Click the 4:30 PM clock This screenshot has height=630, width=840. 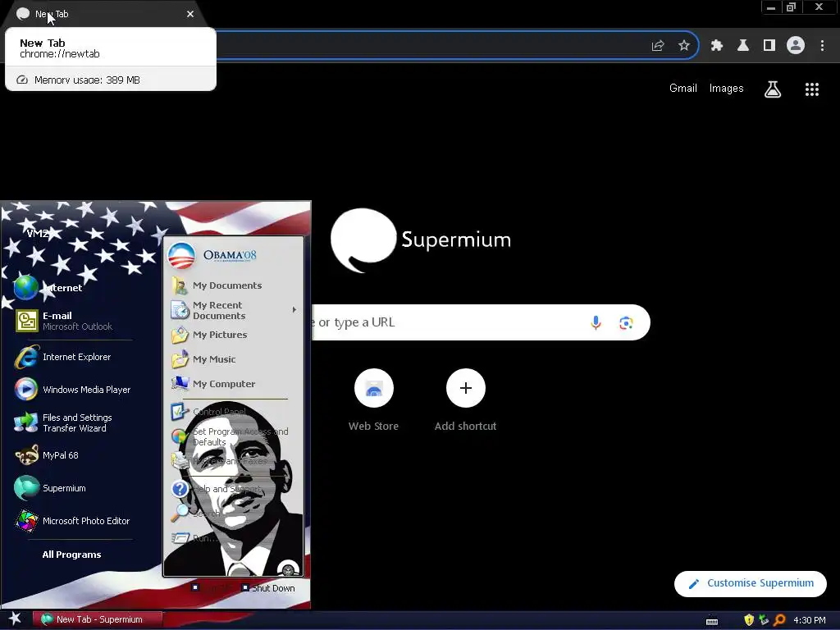pyautogui.click(x=810, y=620)
